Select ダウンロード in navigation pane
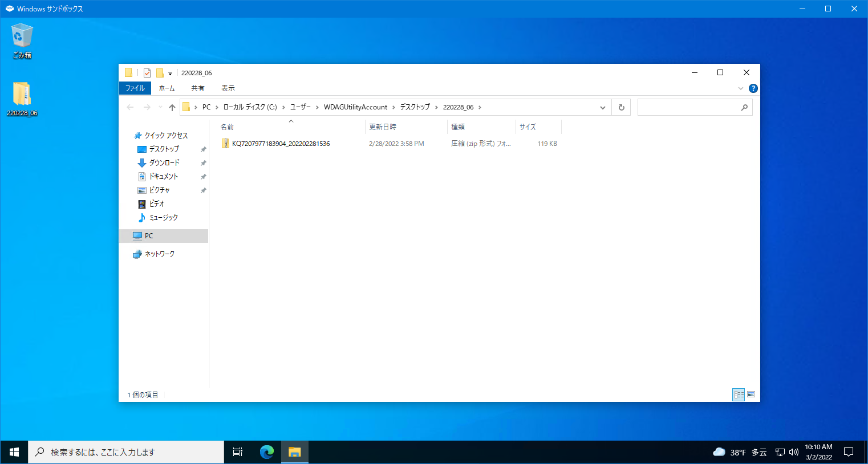 pos(164,163)
